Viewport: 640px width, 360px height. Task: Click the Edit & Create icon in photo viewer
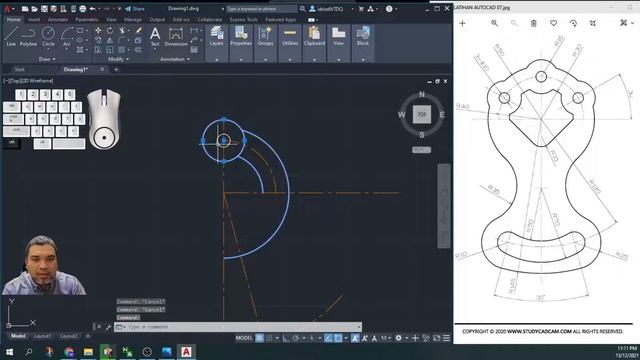tap(624, 23)
